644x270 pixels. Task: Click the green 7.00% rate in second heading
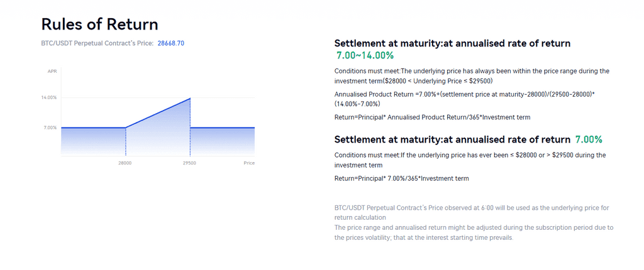pyautogui.click(x=589, y=139)
